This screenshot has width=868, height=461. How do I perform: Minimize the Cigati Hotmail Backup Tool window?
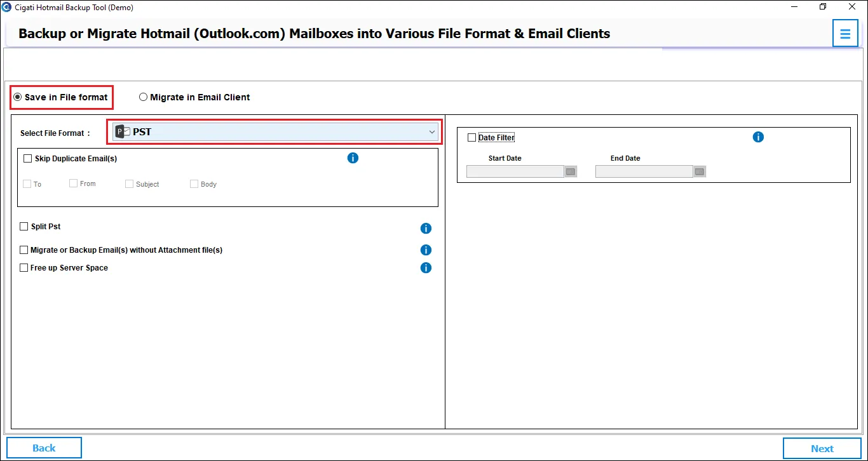[x=795, y=7]
